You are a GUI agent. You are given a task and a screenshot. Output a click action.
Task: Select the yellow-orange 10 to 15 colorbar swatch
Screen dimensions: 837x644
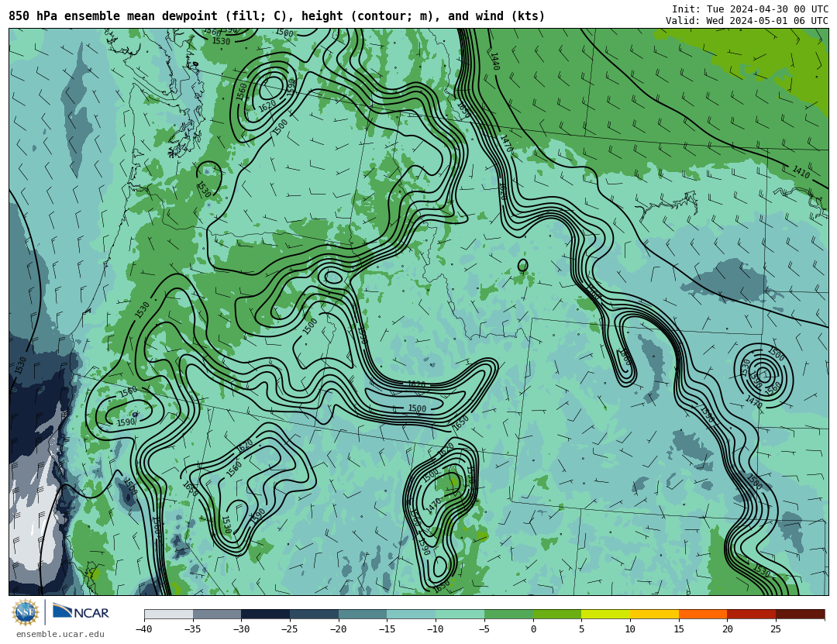click(654, 614)
